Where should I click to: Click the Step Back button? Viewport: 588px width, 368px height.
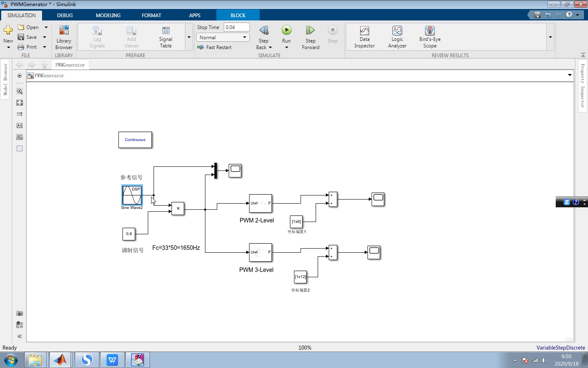(264, 37)
